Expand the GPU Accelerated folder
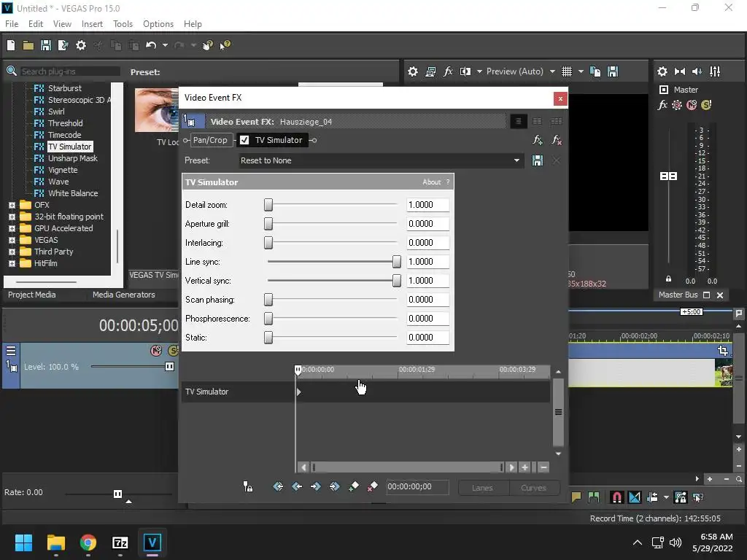Viewport: 747px width, 560px height. click(x=12, y=228)
